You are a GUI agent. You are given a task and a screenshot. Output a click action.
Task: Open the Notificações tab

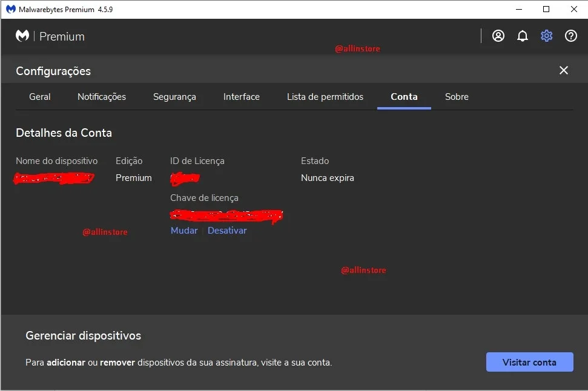point(102,97)
